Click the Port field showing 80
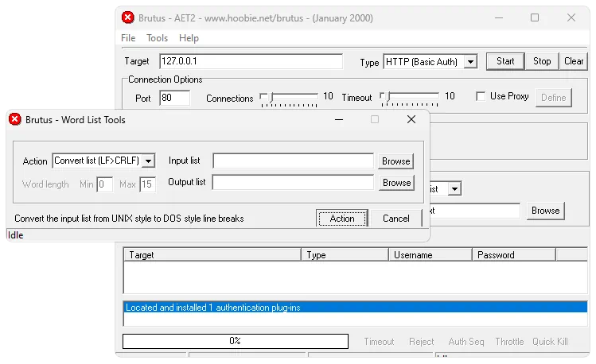 click(174, 98)
